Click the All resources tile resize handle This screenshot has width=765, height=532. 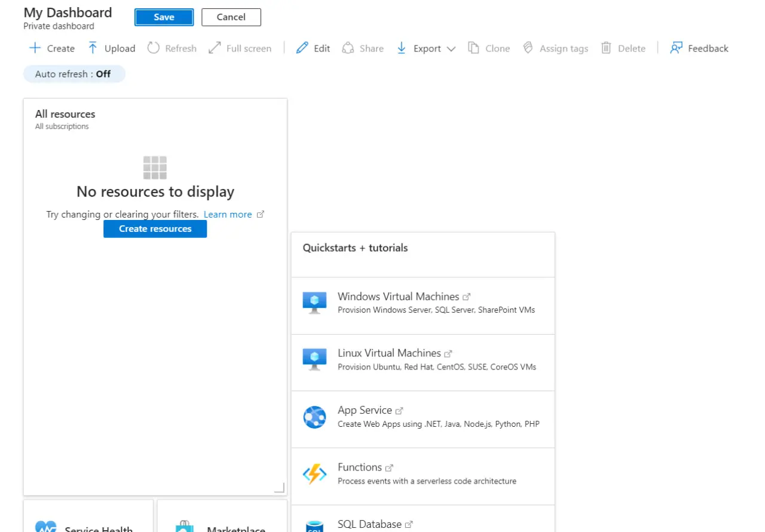279,488
